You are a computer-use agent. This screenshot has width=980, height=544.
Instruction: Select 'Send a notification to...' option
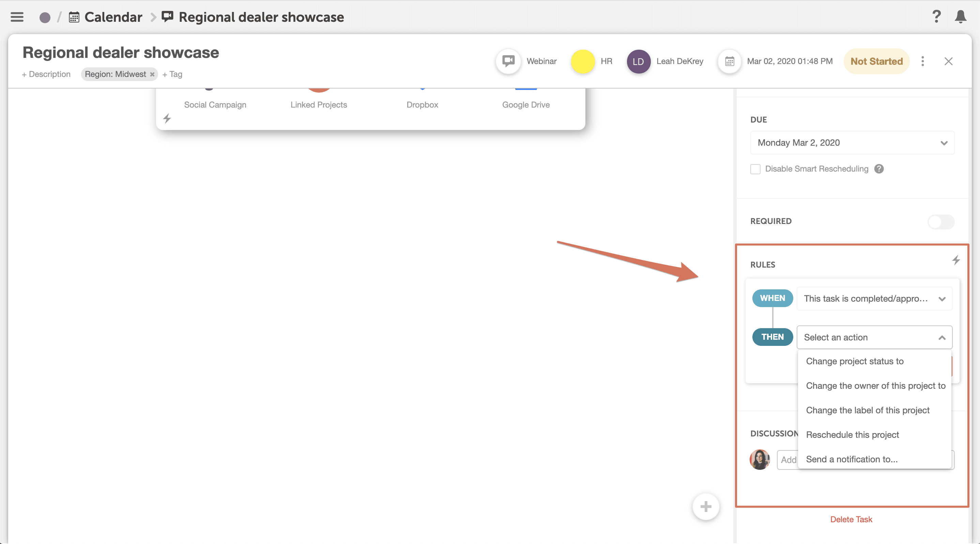point(852,459)
